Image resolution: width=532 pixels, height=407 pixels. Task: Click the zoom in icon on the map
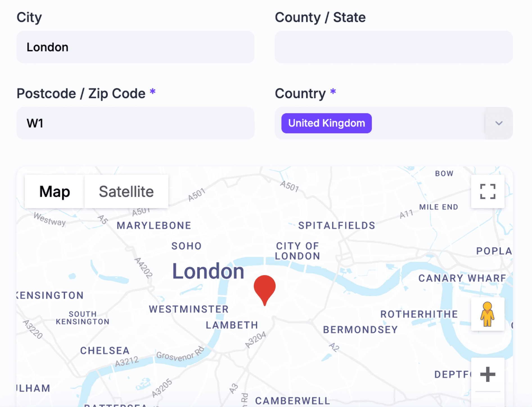pyautogui.click(x=488, y=374)
